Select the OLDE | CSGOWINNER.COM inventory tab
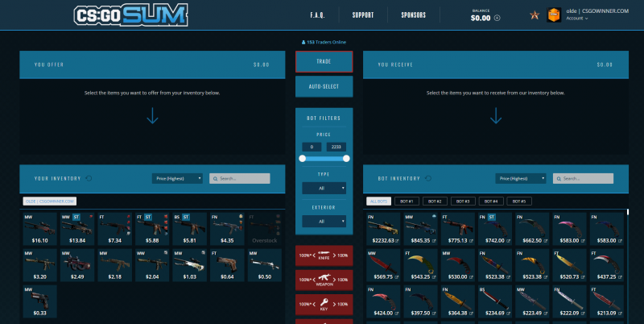This screenshot has width=644, height=324. (50, 201)
